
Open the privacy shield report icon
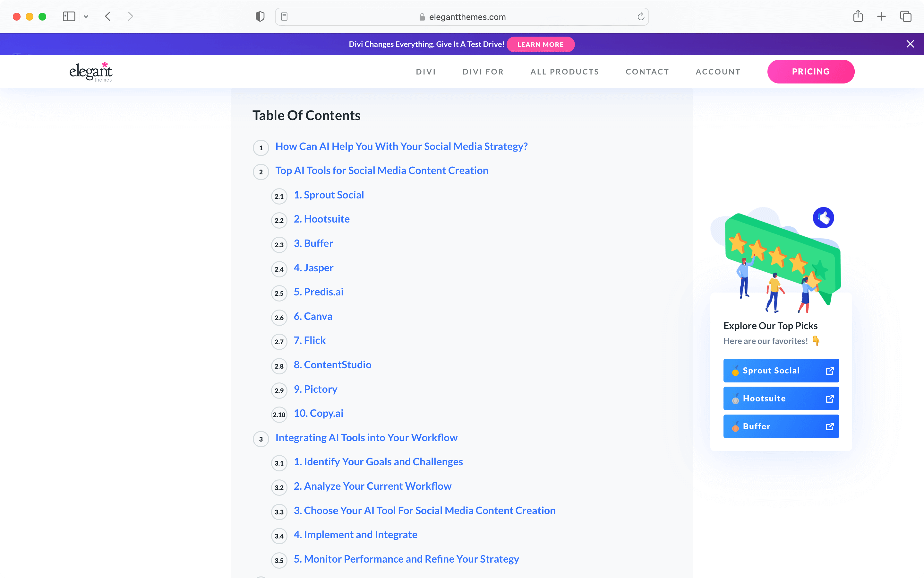260,16
